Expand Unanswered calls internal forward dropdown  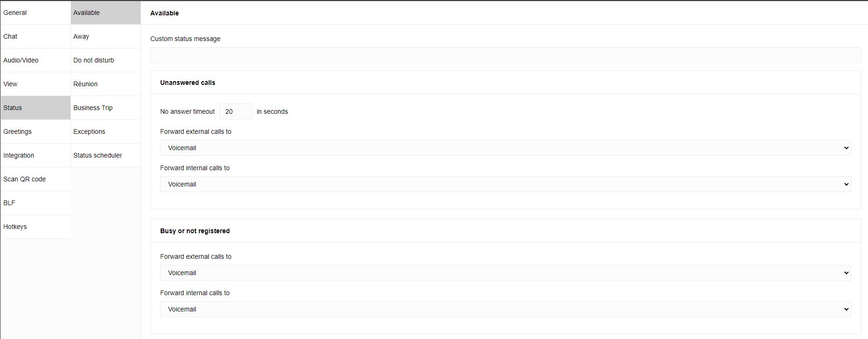point(505,184)
